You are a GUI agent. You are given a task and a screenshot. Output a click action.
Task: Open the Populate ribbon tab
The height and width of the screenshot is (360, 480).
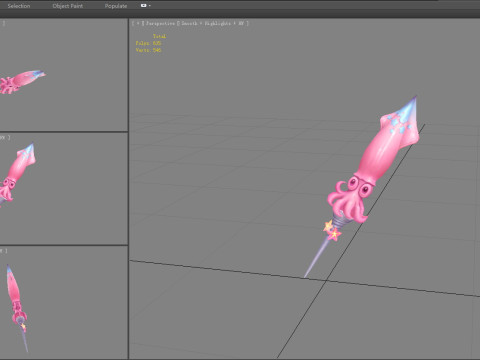[x=116, y=6]
